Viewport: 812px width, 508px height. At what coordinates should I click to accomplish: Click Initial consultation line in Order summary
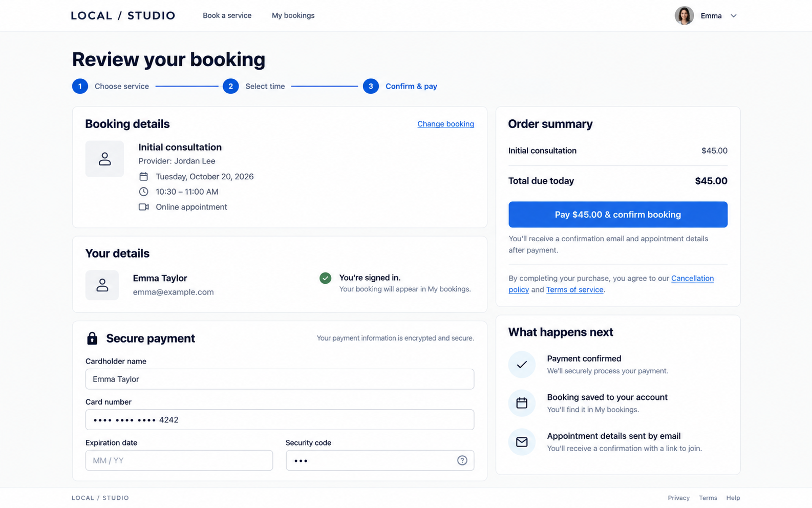pos(618,151)
